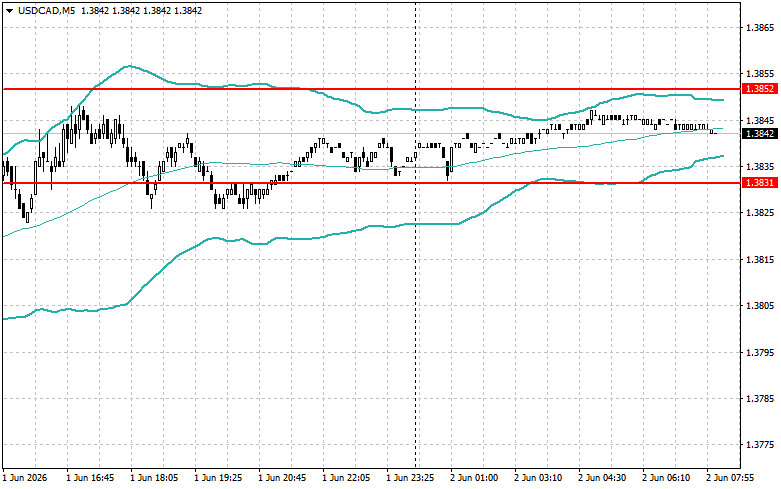Select the red 1.3852 price label
Viewport: 781px width, 489px height.
(x=760, y=89)
